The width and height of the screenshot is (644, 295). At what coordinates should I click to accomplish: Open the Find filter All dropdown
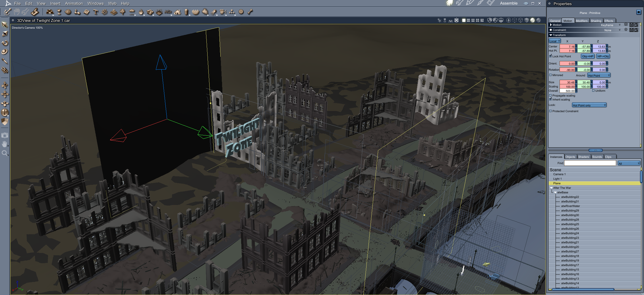(x=629, y=163)
